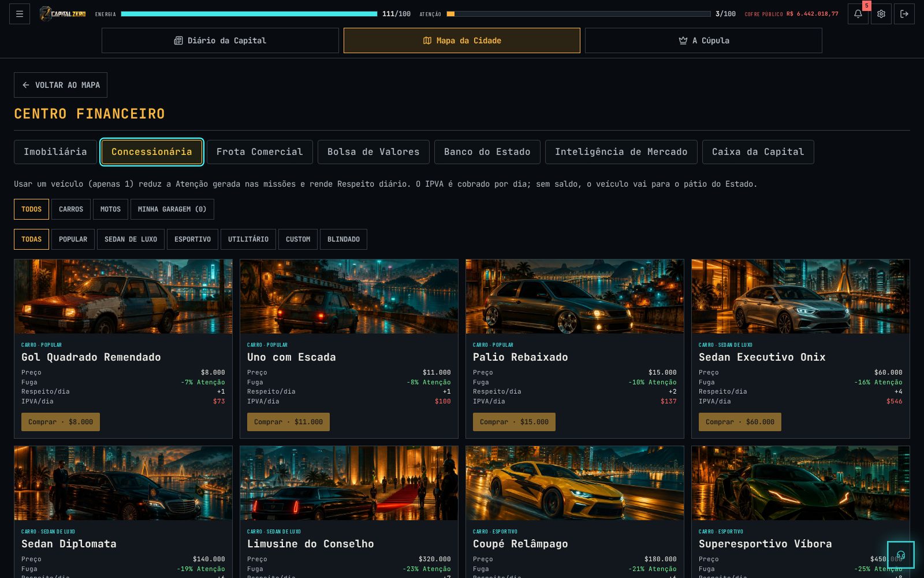Open Banco do Estado section
Viewport: 924px width, 578px height.
pos(487,152)
